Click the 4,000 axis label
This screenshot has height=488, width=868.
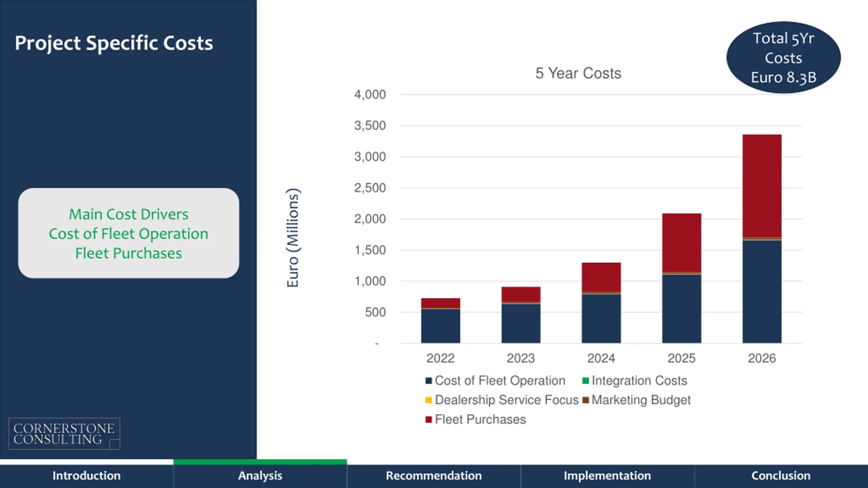[370, 95]
